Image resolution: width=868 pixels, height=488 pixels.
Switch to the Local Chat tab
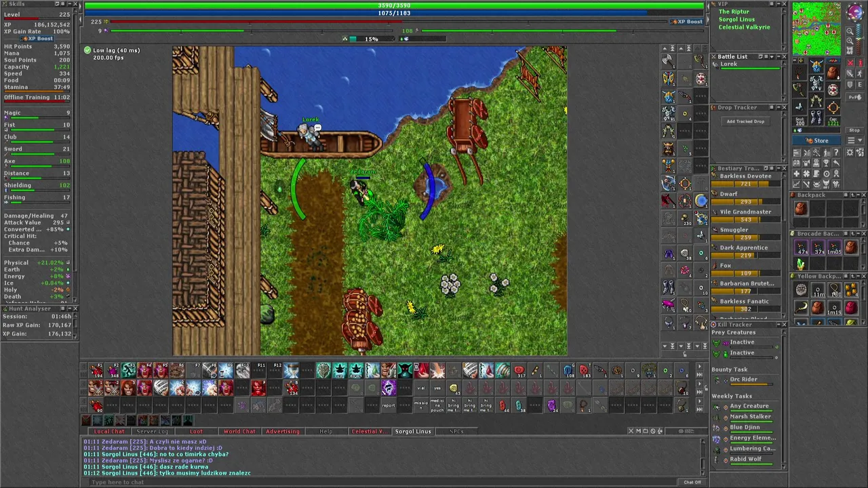pyautogui.click(x=109, y=431)
